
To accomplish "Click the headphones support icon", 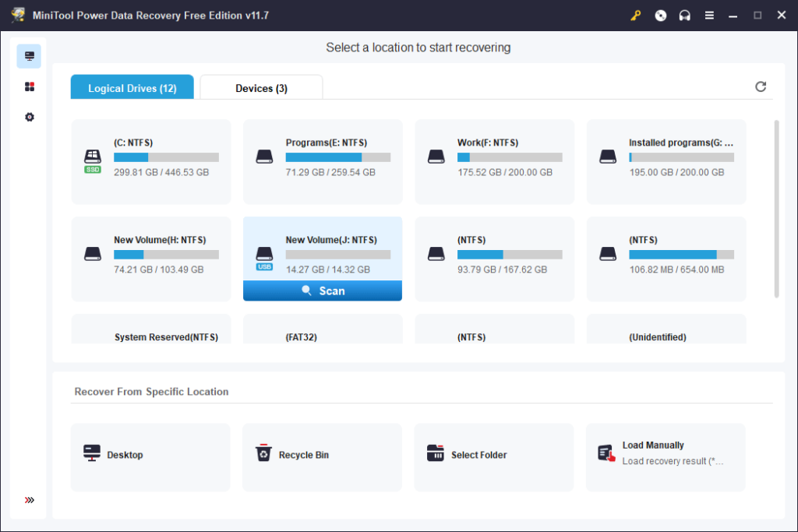I will [684, 16].
